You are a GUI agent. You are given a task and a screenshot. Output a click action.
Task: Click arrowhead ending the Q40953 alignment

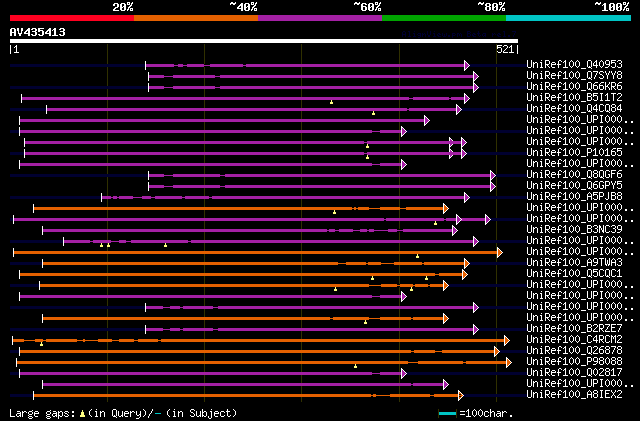tap(467, 65)
